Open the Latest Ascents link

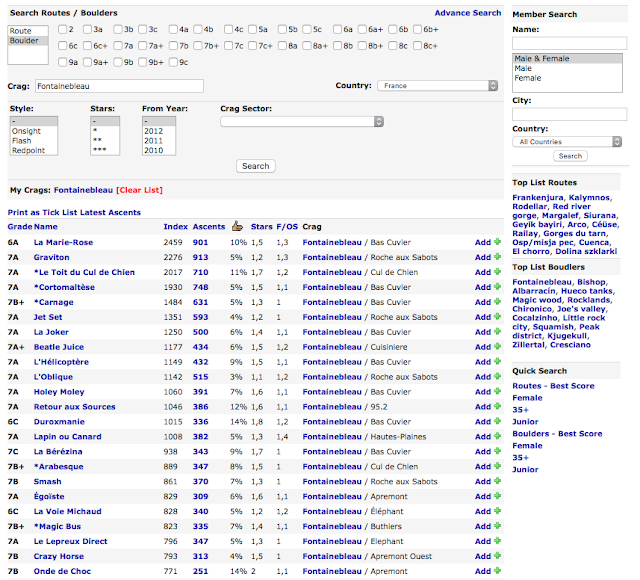111,213
